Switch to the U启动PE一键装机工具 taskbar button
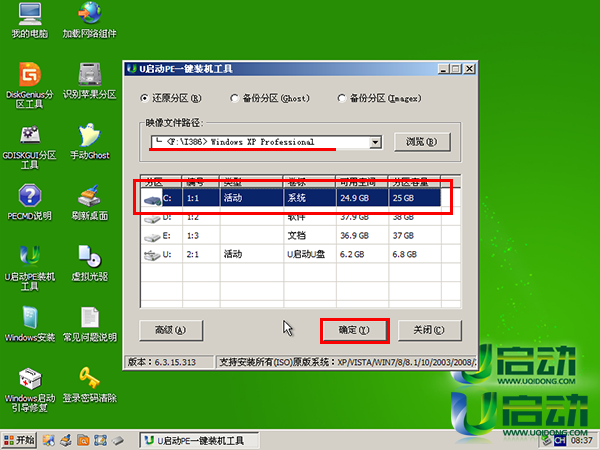Screen dimensions: 600x450 click(x=199, y=440)
